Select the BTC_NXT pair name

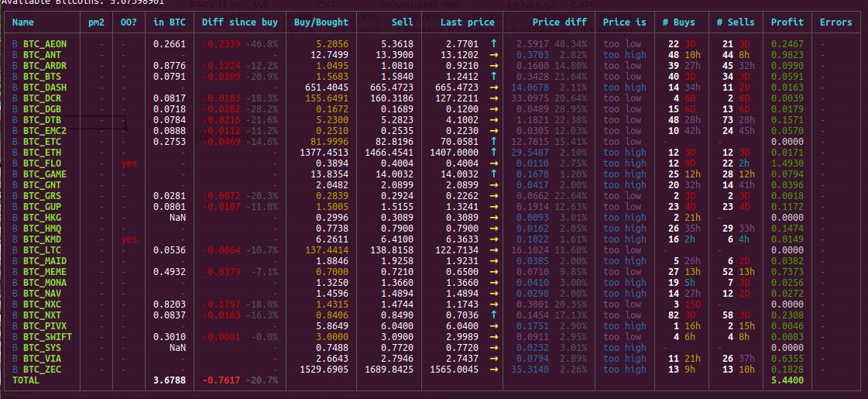click(42, 315)
